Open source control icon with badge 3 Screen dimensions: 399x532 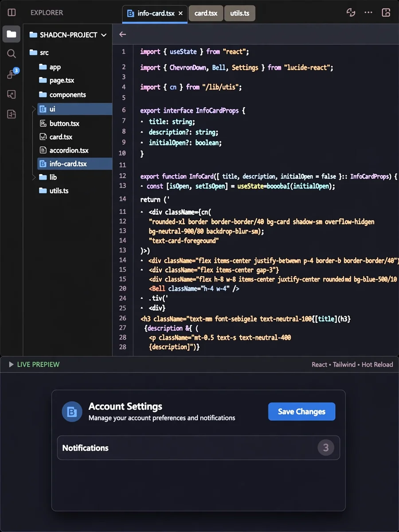(x=12, y=73)
